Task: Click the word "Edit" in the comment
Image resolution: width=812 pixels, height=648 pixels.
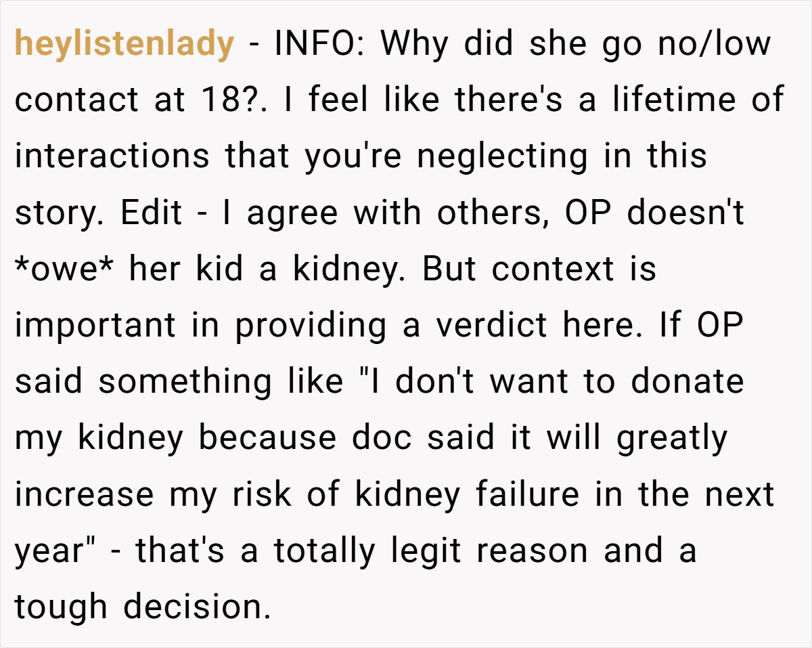Action: pos(151,213)
